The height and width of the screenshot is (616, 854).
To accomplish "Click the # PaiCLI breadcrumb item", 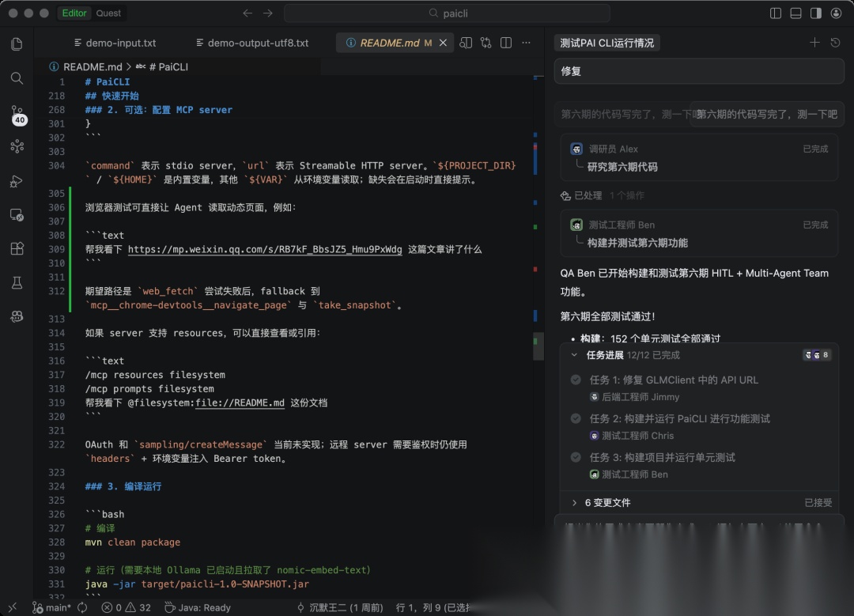I will (x=168, y=66).
